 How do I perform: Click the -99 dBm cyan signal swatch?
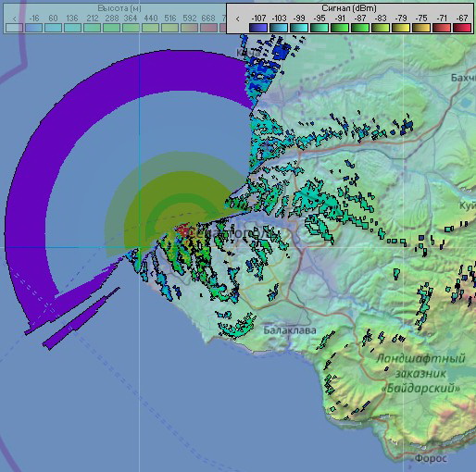pos(299,28)
